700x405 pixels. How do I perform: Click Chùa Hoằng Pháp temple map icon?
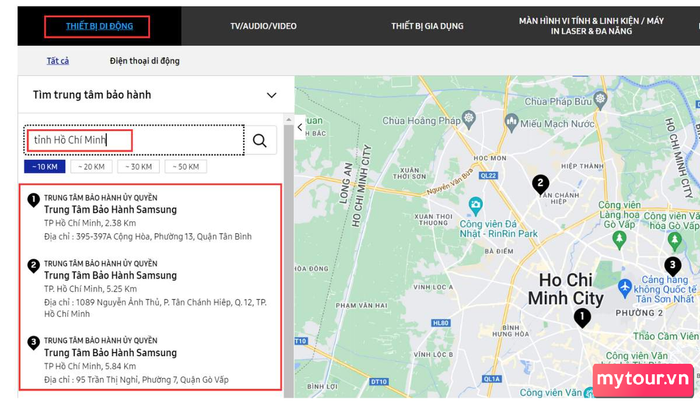pyautogui.click(x=468, y=119)
